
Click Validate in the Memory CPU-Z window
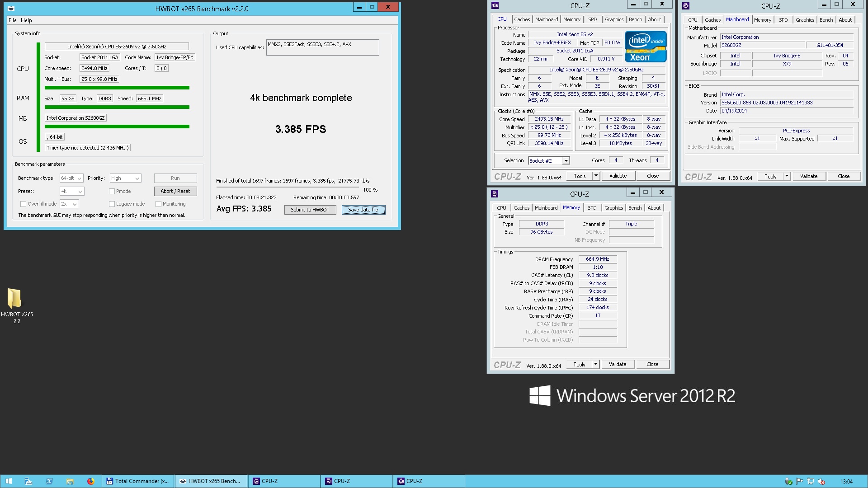tap(617, 364)
